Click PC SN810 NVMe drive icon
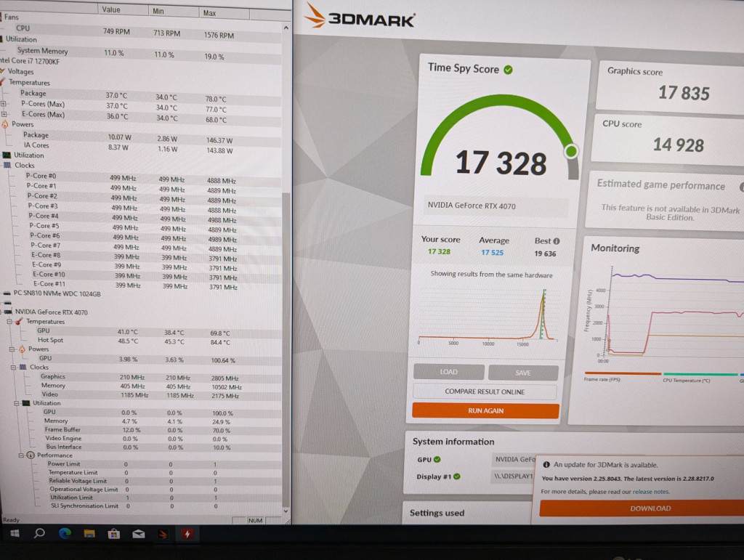 pos(7,293)
